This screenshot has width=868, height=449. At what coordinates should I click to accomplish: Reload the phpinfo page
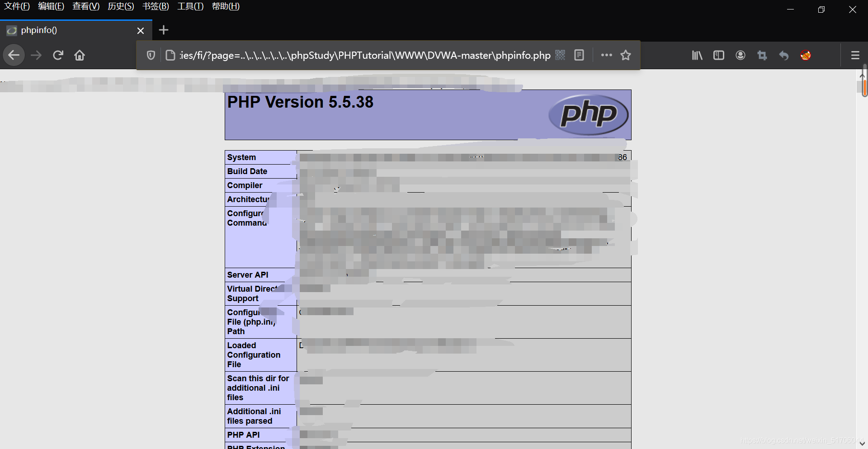coord(58,55)
